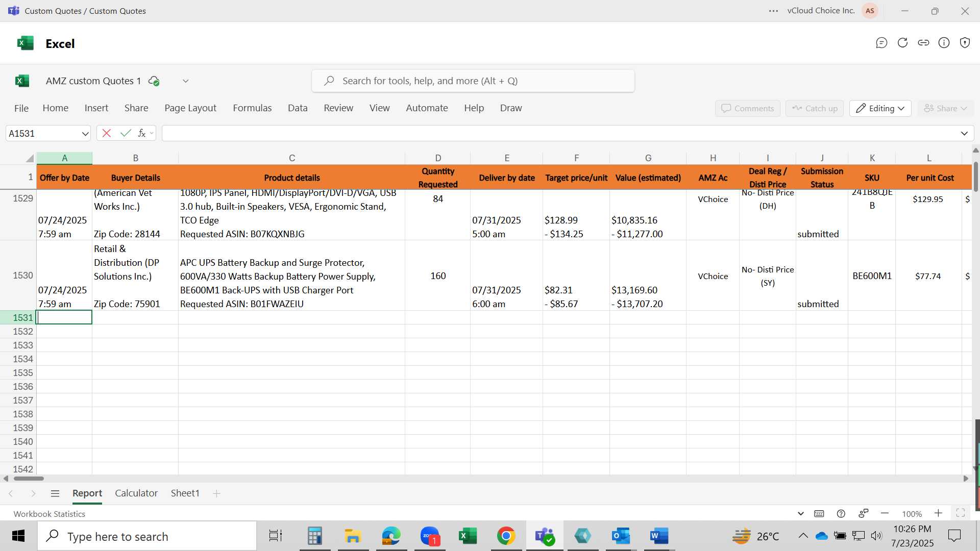Screen dimensions: 980x551
Task: Switch to the Calculator sheet tab
Action: coord(136,493)
